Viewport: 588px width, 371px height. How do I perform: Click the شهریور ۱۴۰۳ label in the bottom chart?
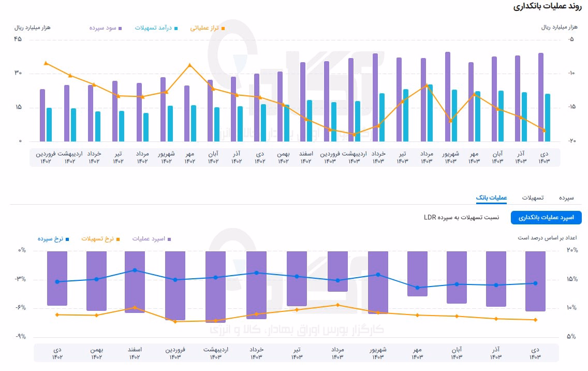coord(378,353)
